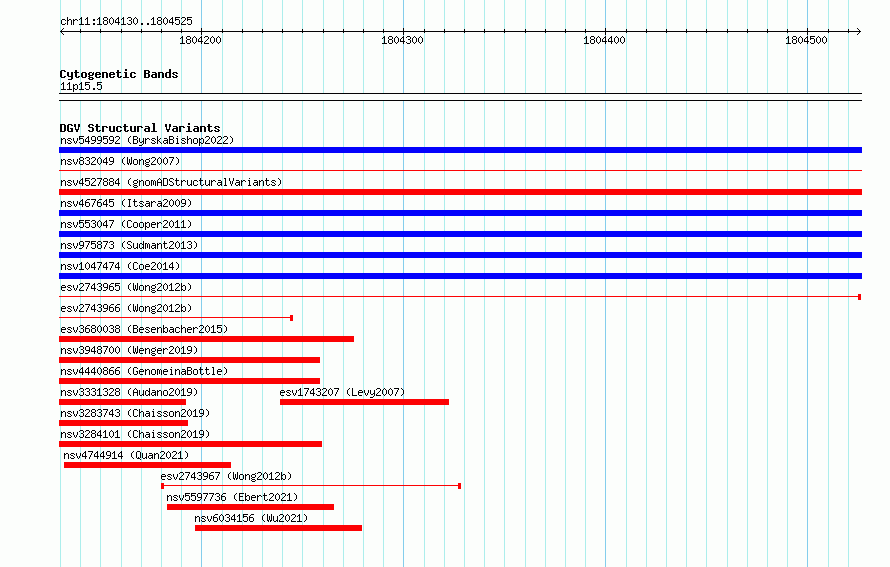
Task: Click nsv4440866 (GenomeinaBottle) label
Action: (x=144, y=371)
